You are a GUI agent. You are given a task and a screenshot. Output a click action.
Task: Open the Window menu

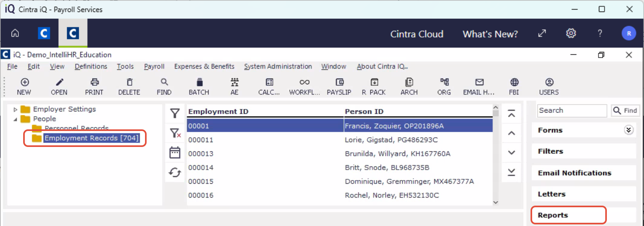(x=334, y=66)
